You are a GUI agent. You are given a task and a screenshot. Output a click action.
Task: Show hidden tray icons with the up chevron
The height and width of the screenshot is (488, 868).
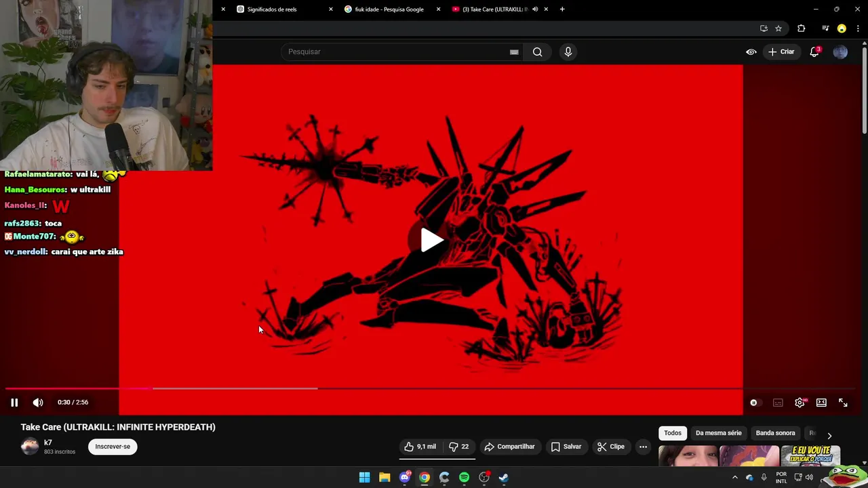[x=734, y=478]
